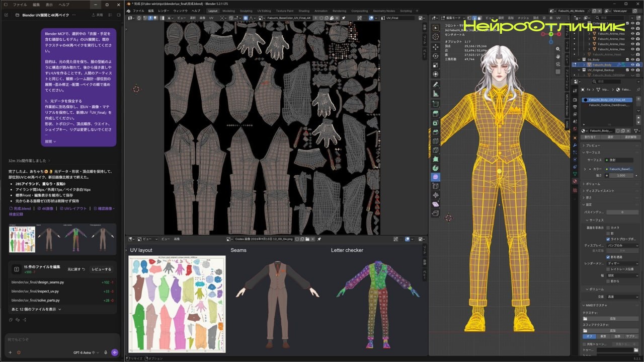Open the ファイル menu in the chat app
644x362 pixels.
pos(20,5)
